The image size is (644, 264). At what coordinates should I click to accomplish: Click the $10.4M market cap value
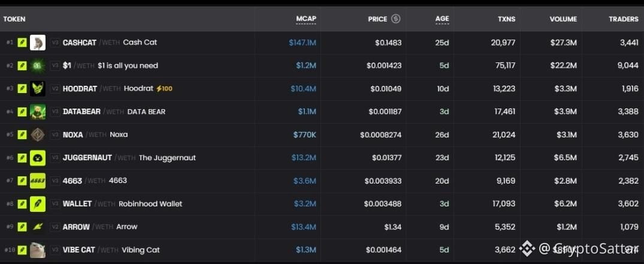(x=304, y=88)
